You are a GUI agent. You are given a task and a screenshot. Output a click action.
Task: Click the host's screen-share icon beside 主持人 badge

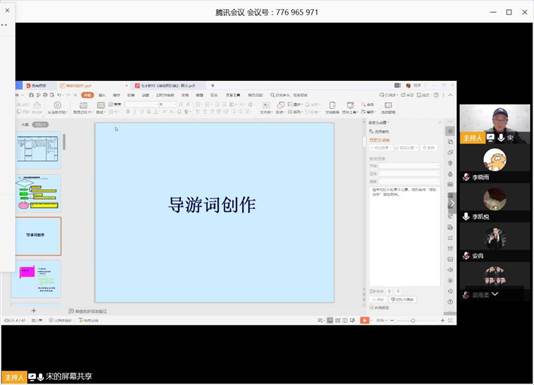click(x=491, y=138)
